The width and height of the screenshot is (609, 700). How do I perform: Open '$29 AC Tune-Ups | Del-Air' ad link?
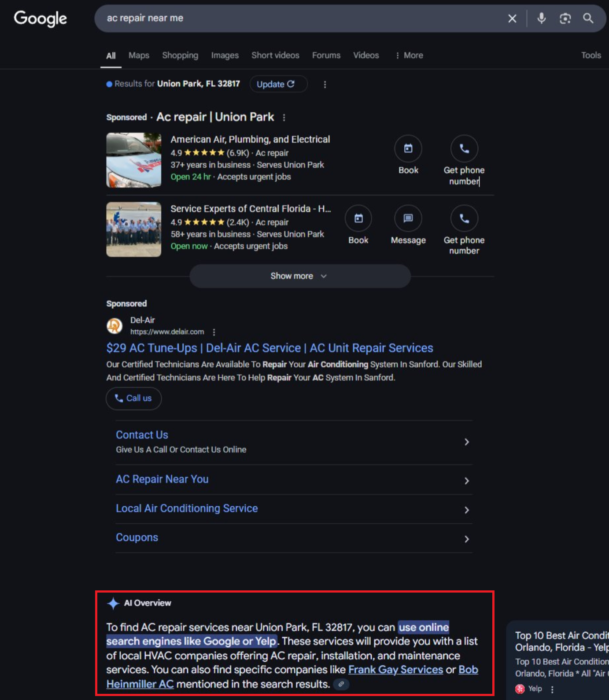(x=269, y=348)
